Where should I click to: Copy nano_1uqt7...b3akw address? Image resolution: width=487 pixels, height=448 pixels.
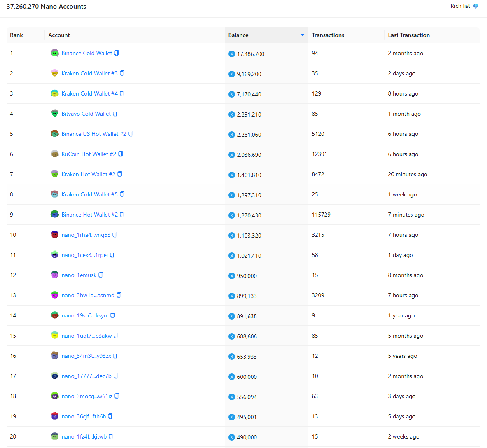pos(116,336)
